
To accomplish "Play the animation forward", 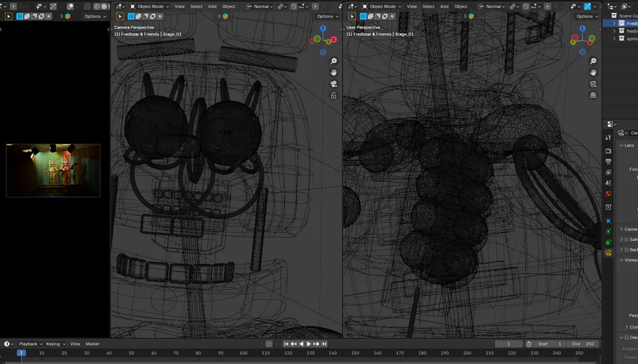I will click(x=308, y=343).
